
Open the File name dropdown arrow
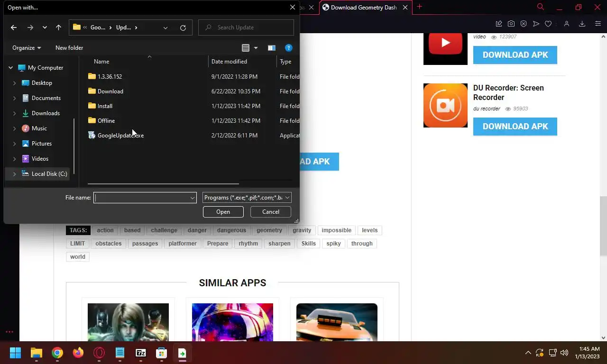tap(193, 198)
